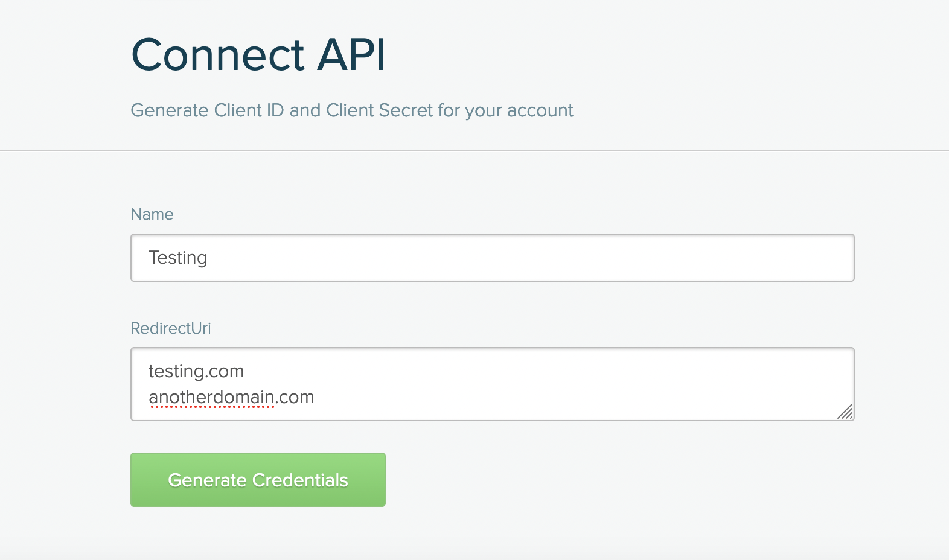
Task: Click the RedirectUri field label
Action: click(x=171, y=328)
